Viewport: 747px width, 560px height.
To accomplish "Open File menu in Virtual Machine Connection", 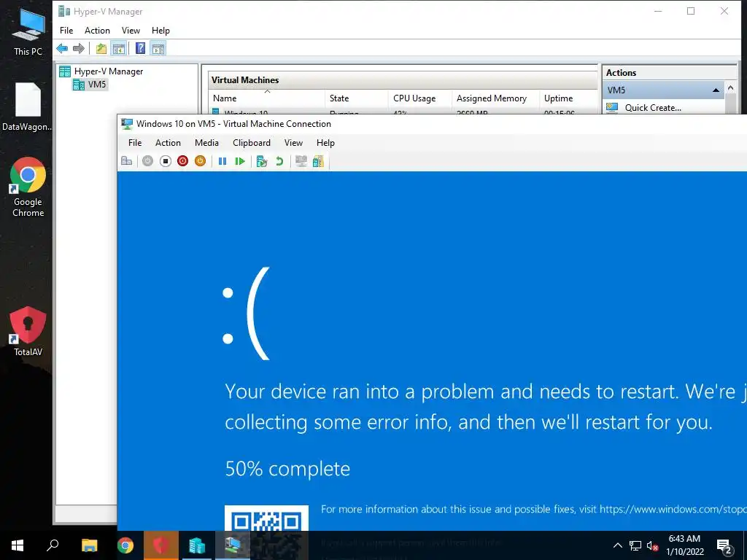I will tap(135, 143).
